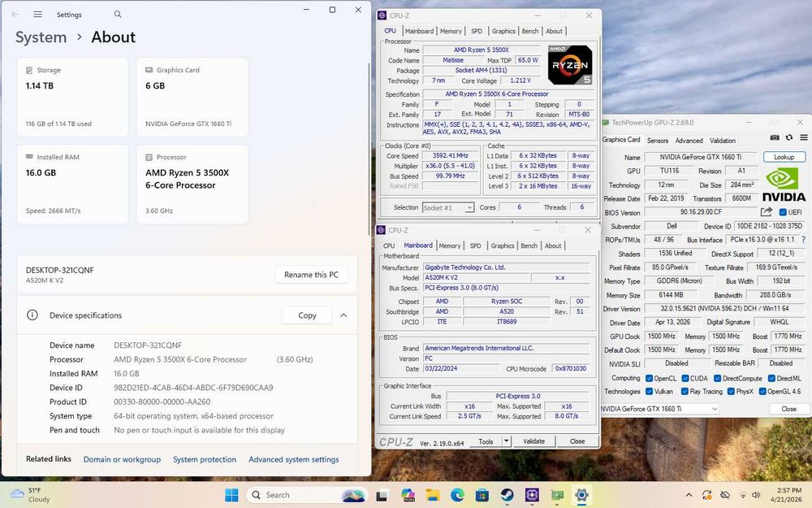Viewport: 812px width, 508px height.
Task: Toggle the Vulkan checkbox
Action: (649, 392)
